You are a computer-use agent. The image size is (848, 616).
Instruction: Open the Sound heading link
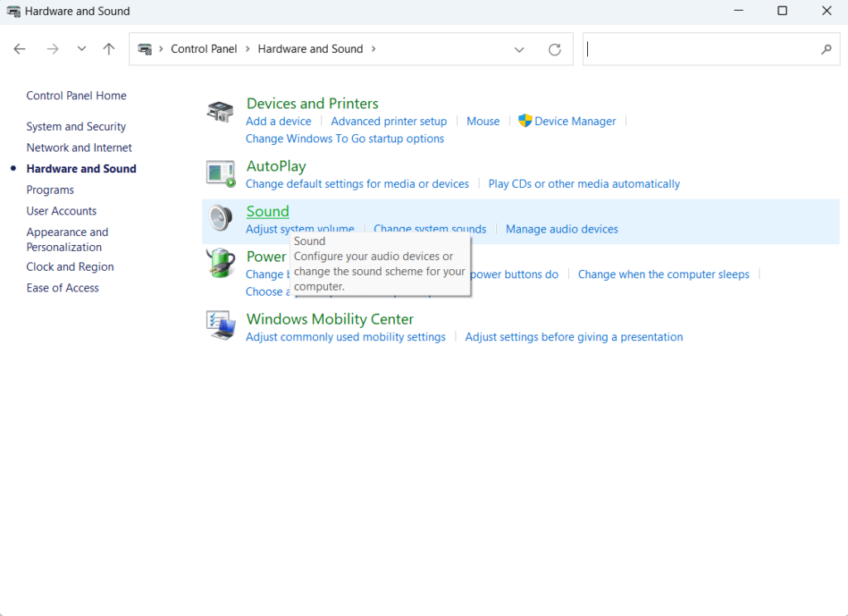point(267,211)
